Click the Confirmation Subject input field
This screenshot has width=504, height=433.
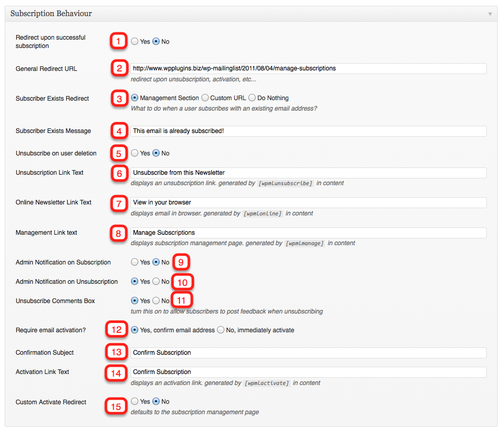pos(308,353)
